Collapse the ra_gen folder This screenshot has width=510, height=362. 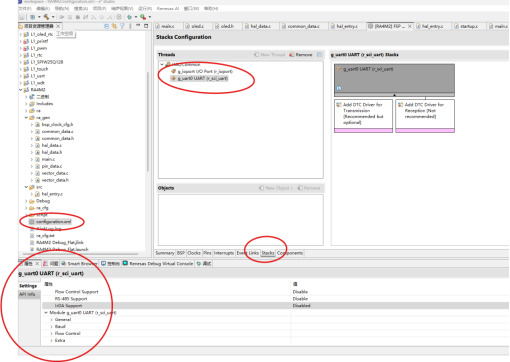26,118
